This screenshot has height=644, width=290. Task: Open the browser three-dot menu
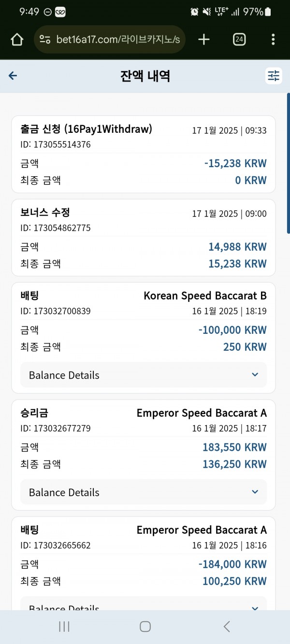273,40
